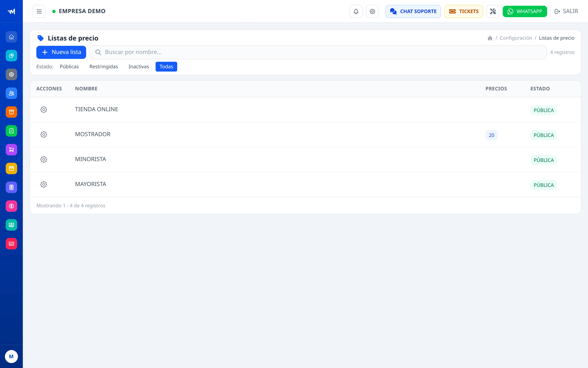Click the top bar settings gear icon
The height and width of the screenshot is (368, 588).
(x=372, y=11)
